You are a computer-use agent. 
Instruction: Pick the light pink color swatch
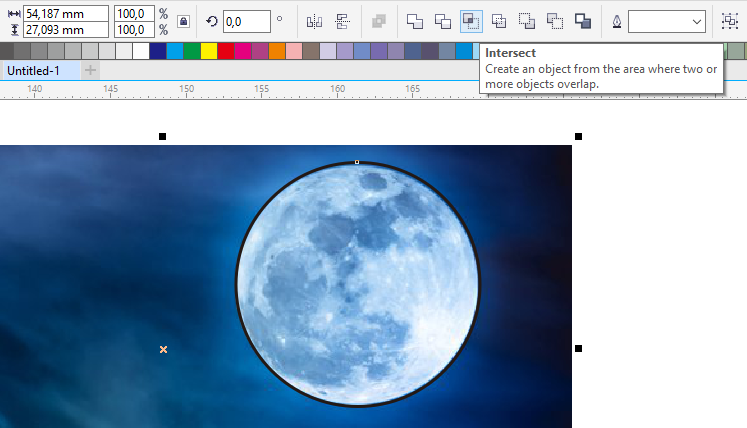[294, 51]
